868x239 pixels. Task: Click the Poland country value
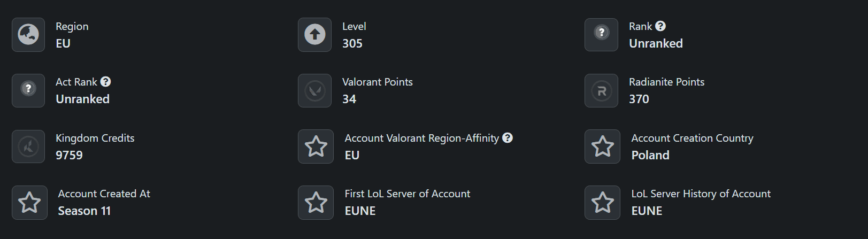pyautogui.click(x=650, y=155)
